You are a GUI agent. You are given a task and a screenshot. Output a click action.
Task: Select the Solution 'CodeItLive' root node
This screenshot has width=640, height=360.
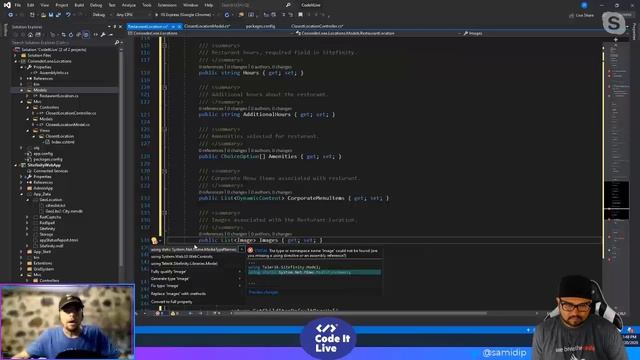click(x=53, y=50)
